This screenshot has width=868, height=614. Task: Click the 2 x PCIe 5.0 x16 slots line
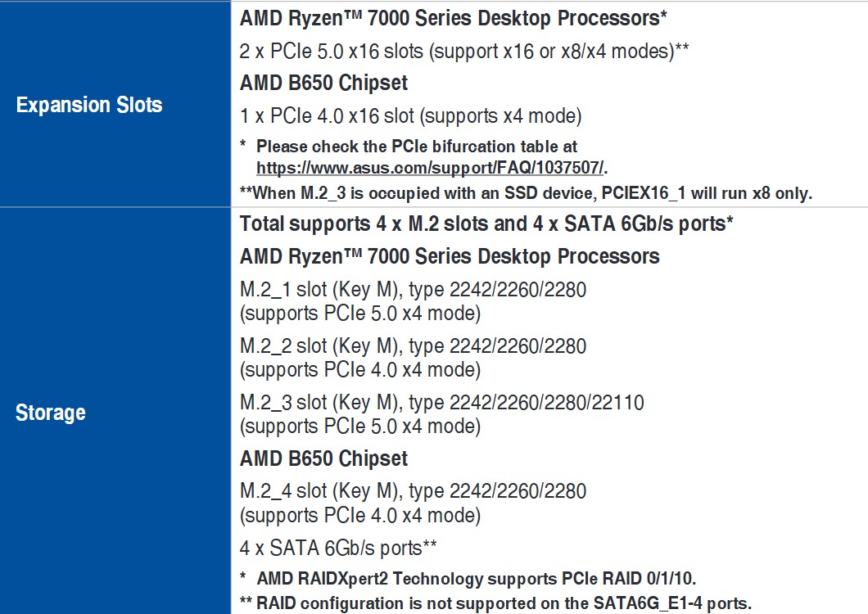(x=464, y=51)
